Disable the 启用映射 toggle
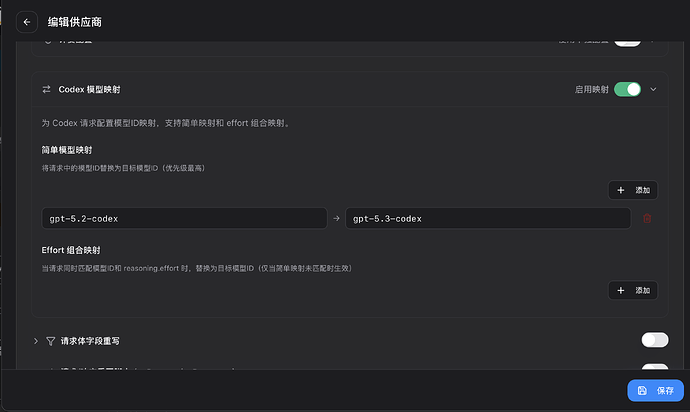Image resolution: width=690 pixels, height=412 pixels. 627,89
